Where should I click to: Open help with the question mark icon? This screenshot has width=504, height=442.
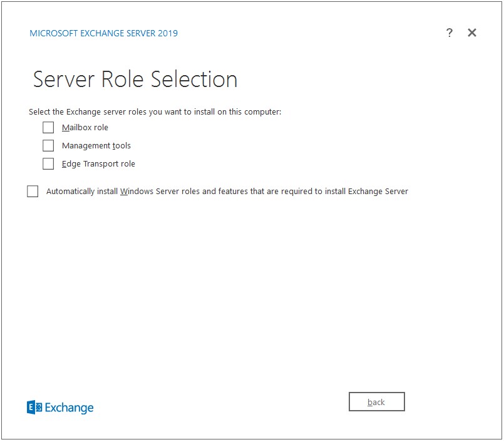(x=450, y=33)
